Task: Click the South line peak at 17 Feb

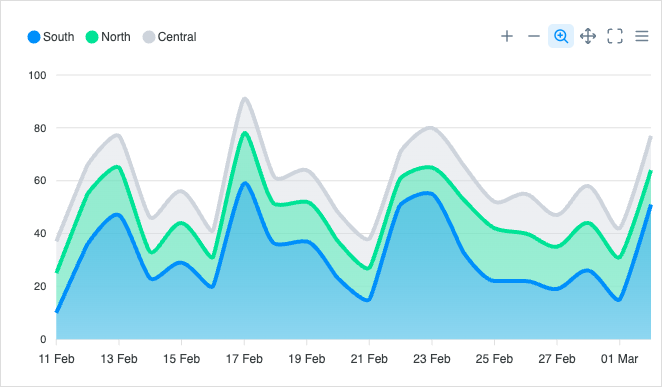Action: click(244, 183)
